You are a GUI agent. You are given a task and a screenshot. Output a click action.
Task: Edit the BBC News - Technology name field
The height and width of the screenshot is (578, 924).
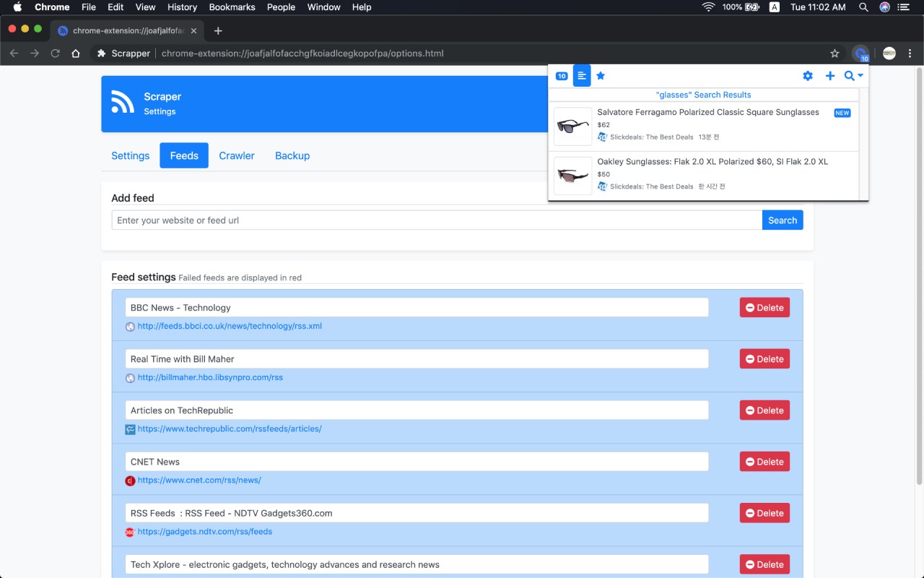click(x=417, y=308)
